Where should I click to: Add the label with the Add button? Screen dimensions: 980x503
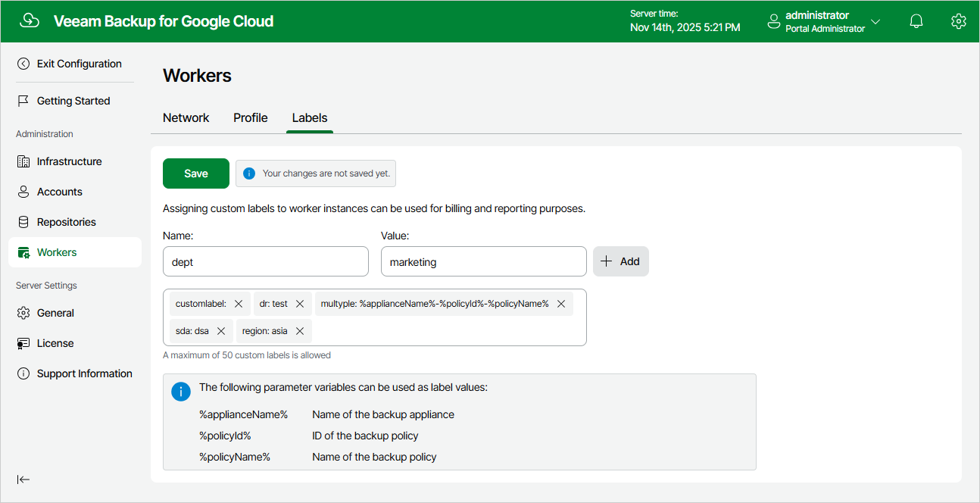[x=621, y=261]
